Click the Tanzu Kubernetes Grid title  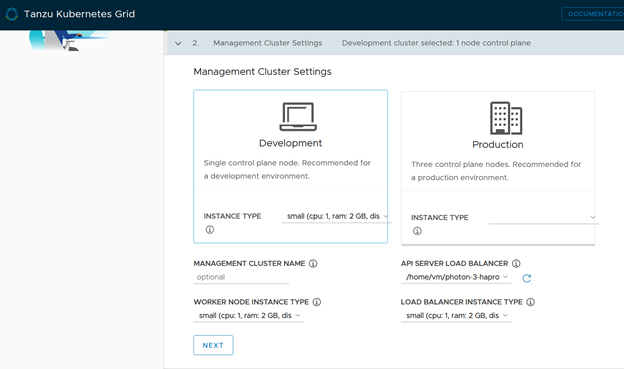tap(80, 14)
